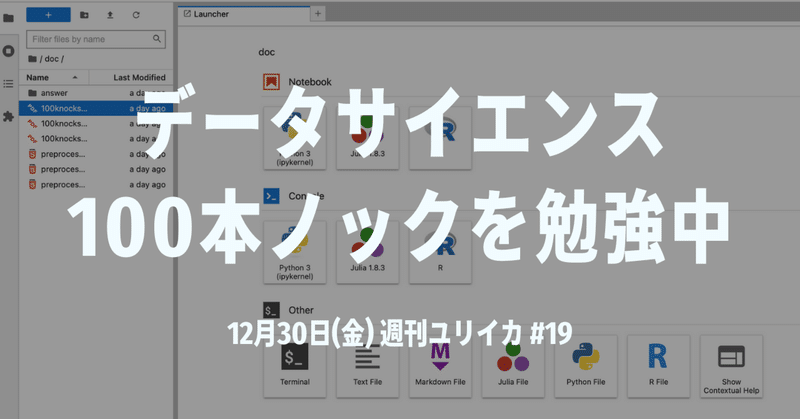Create a new R Notebook
This screenshot has height=419, width=800.
point(440,138)
